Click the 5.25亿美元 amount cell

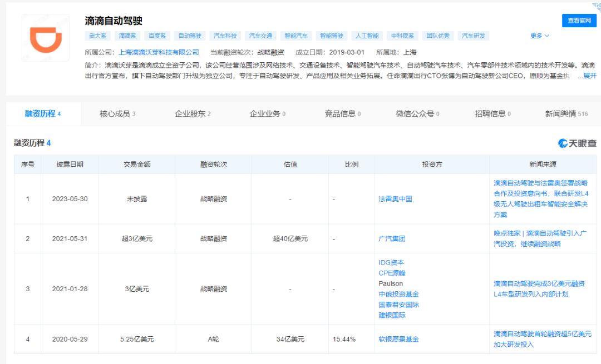(x=137, y=339)
